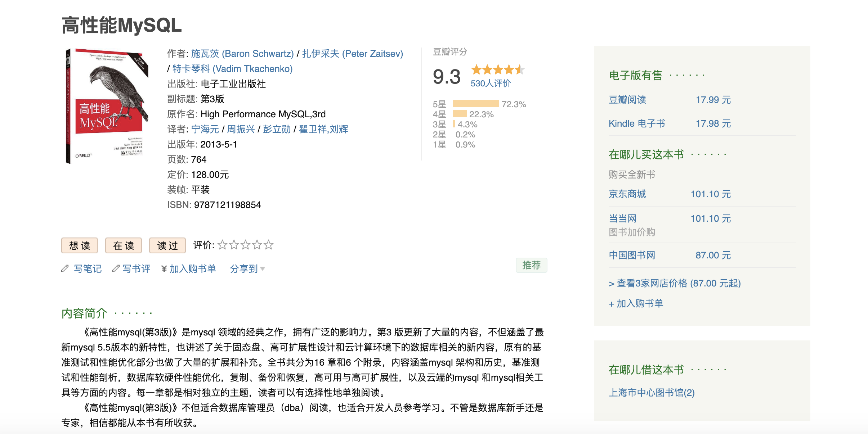Click the pencil icon for 写书评

(x=116, y=268)
